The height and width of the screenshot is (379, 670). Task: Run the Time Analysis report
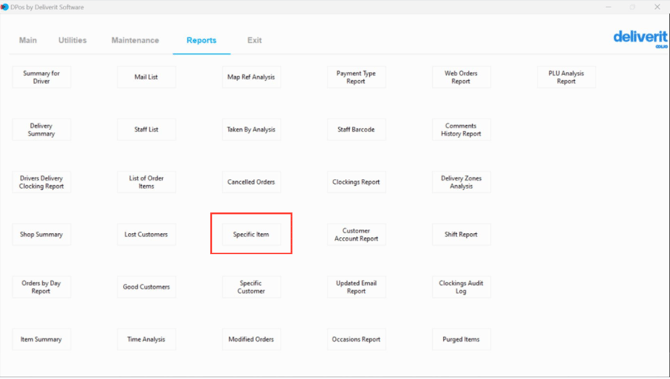[146, 339]
